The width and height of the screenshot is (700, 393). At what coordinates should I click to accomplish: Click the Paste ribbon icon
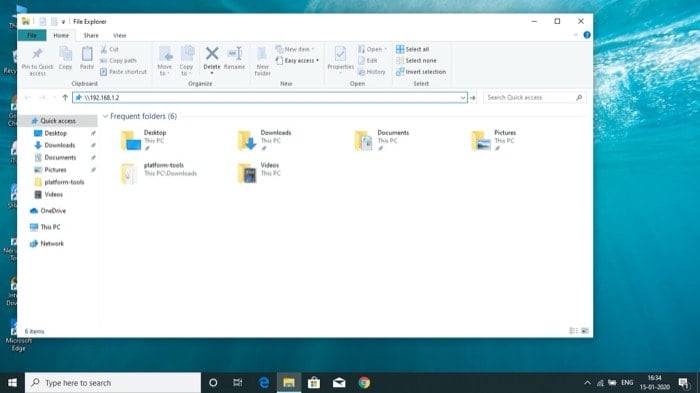(x=87, y=54)
